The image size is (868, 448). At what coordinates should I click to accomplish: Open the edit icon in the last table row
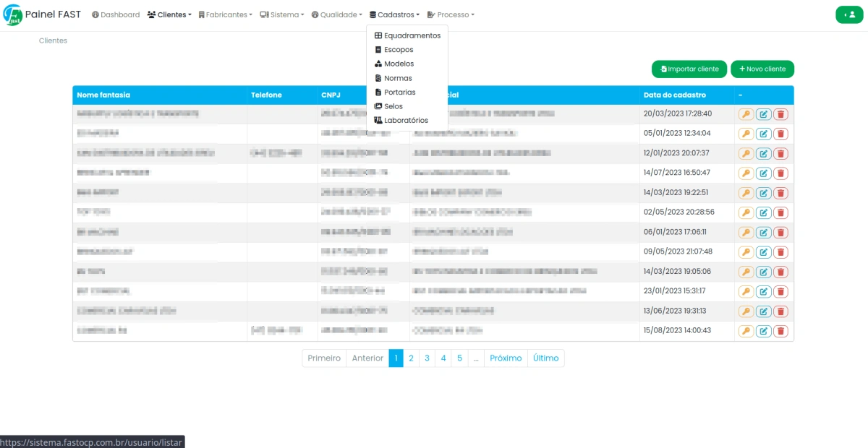[764, 330]
